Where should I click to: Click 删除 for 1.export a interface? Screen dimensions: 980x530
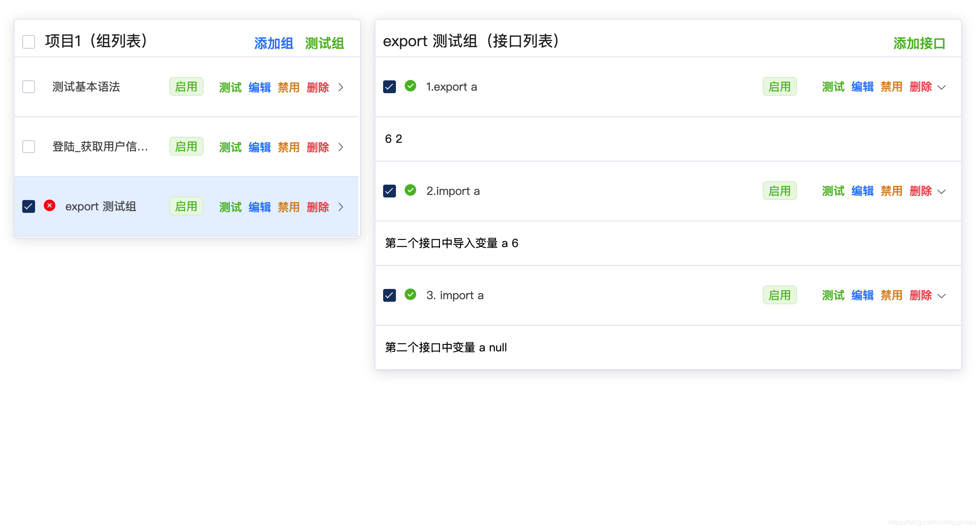tap(921, 87)
